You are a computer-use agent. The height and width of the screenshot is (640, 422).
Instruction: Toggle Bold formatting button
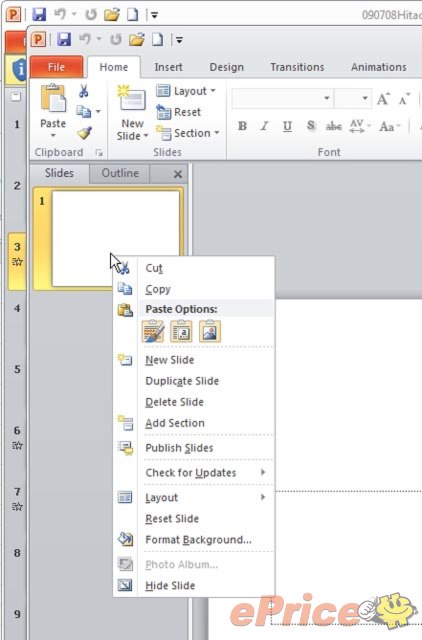(x=242, y=126)
